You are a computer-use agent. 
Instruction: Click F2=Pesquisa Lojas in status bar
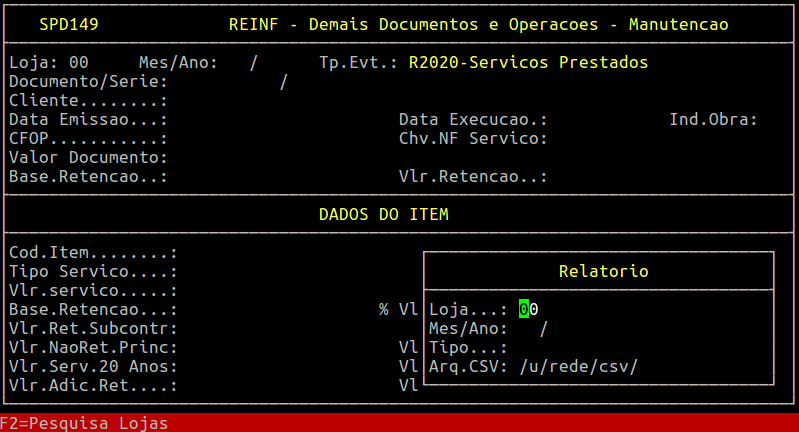click(x=84, y=423)
